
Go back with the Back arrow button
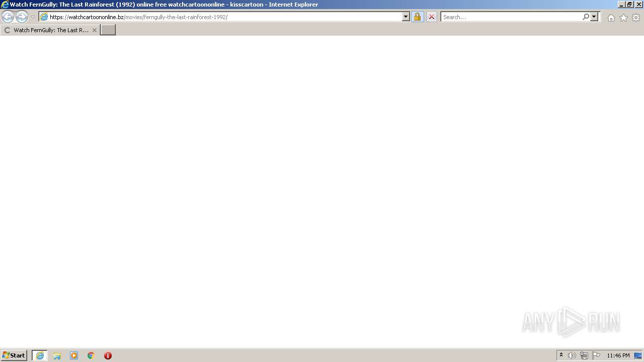8,17
